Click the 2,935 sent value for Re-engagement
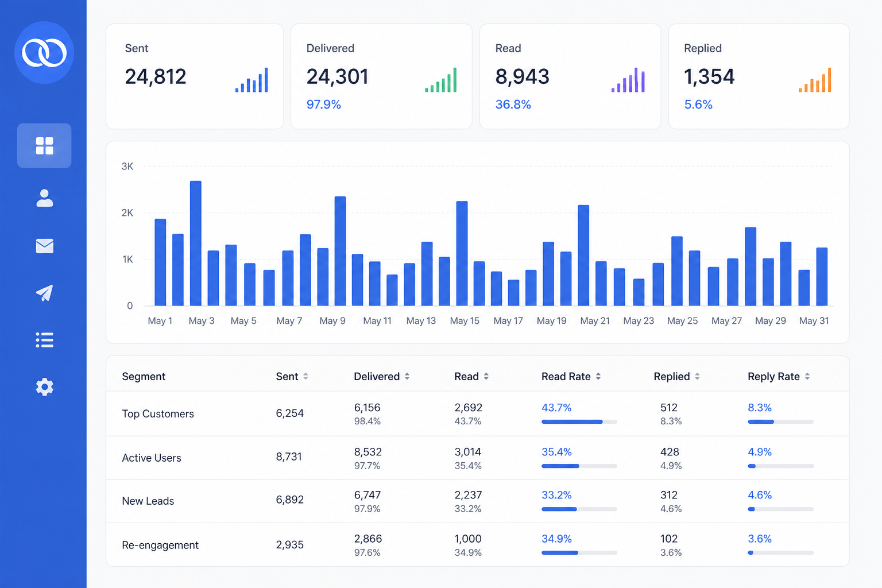This screenshot has height=588, width=882. (290, 544)
